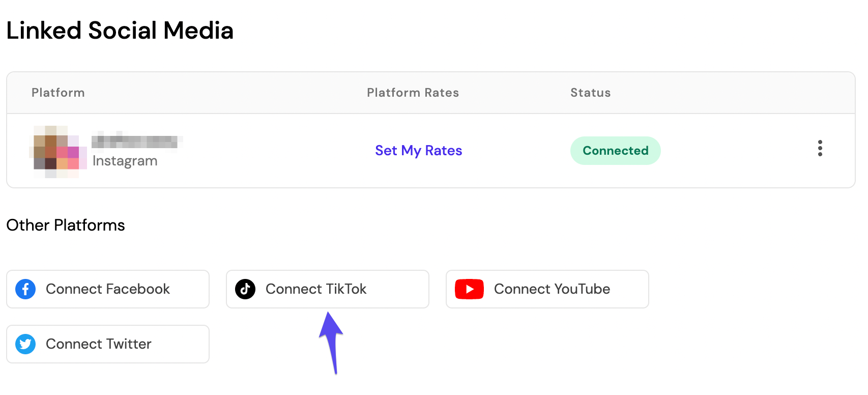Click the Status column header

[x=590, y=93]
